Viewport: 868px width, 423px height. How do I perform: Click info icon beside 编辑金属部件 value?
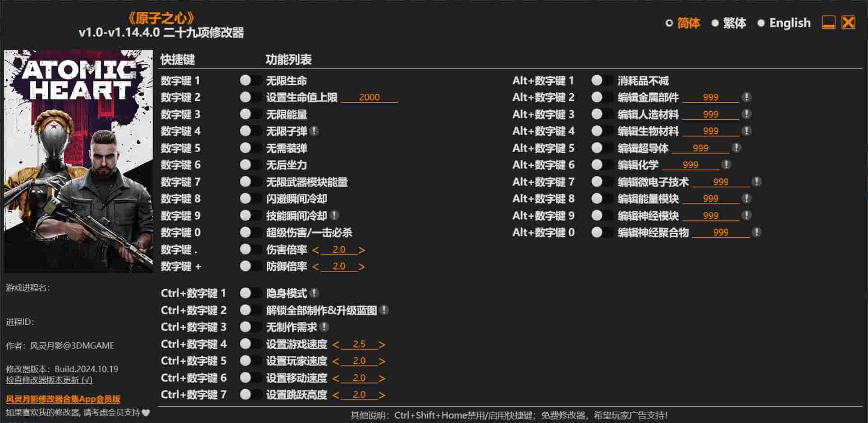746,97
